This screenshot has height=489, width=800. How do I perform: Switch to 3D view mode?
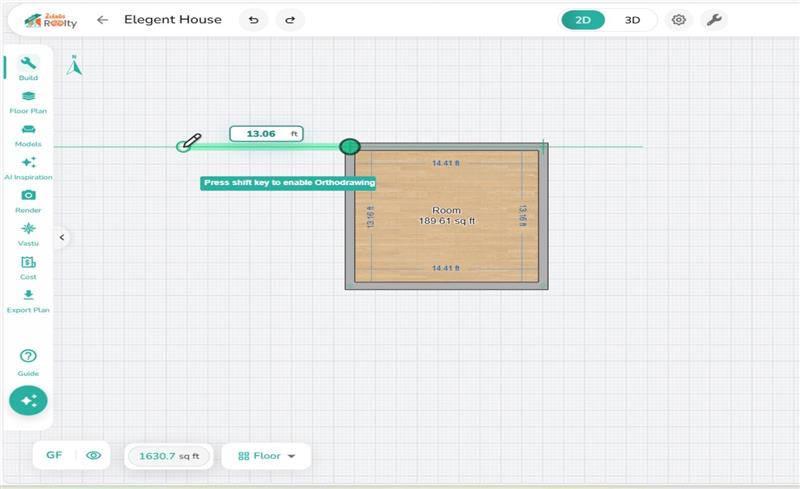[x=632, y=20]
